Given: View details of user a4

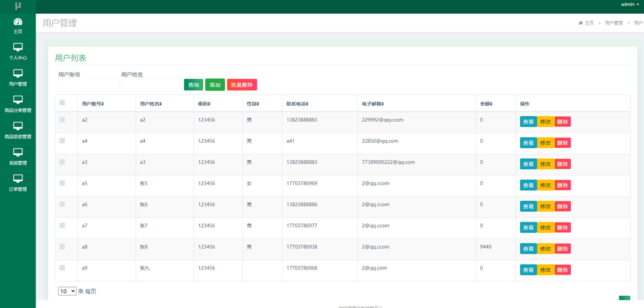Looking at the screenshot, I should (x=528, y=143).
